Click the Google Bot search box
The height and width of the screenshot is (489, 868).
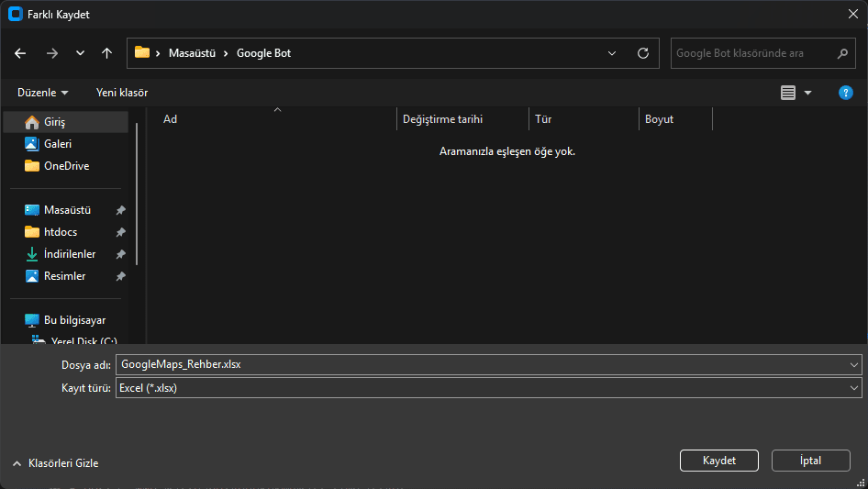click(752, 53)
